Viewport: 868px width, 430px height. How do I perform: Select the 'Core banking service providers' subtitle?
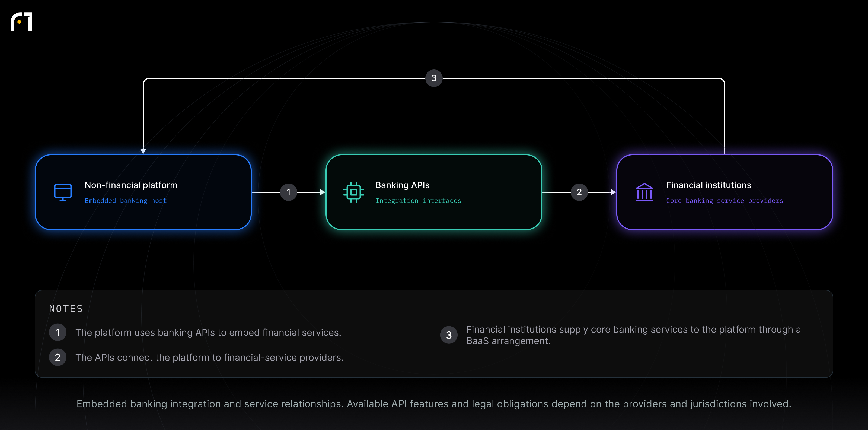coord(725,201)
